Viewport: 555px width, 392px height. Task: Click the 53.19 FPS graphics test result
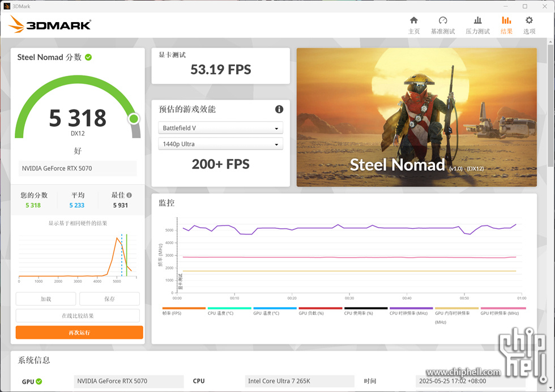coord(220,70)
